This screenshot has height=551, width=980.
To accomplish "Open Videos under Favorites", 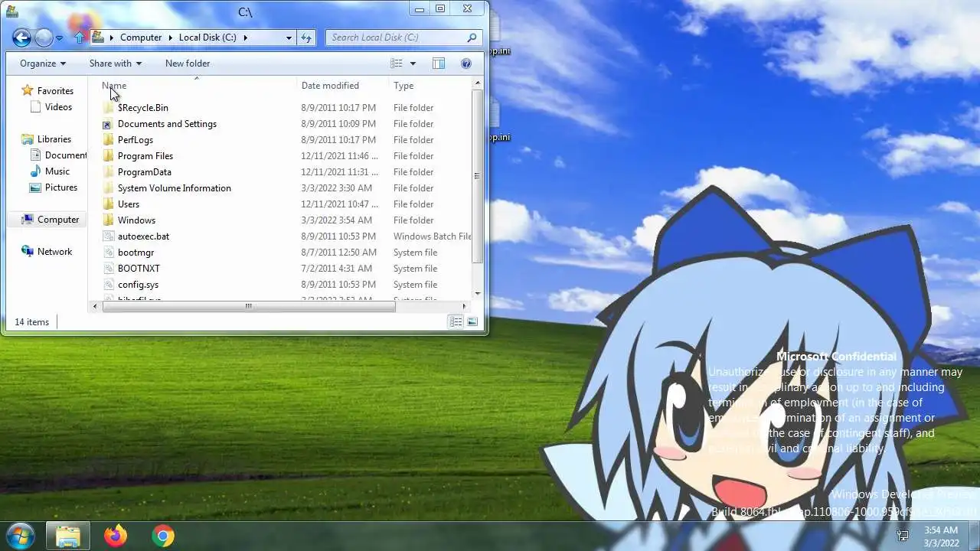I will [x=58, y=107].
